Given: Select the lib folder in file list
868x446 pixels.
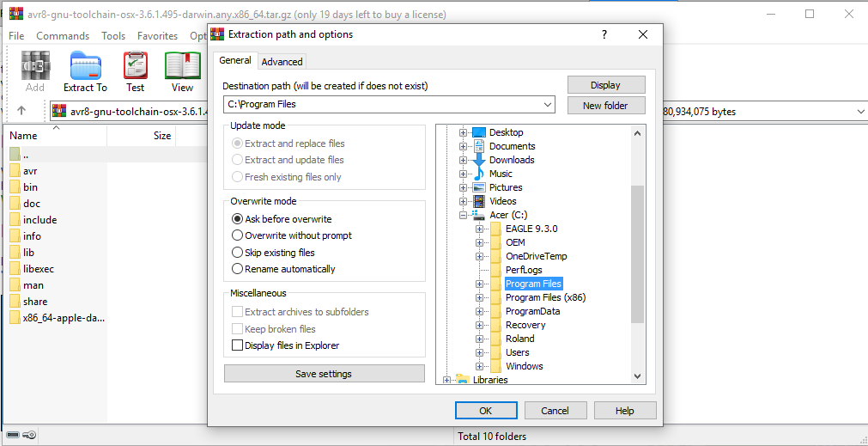Looking at the screenshot, I should (x=29, y=253).
